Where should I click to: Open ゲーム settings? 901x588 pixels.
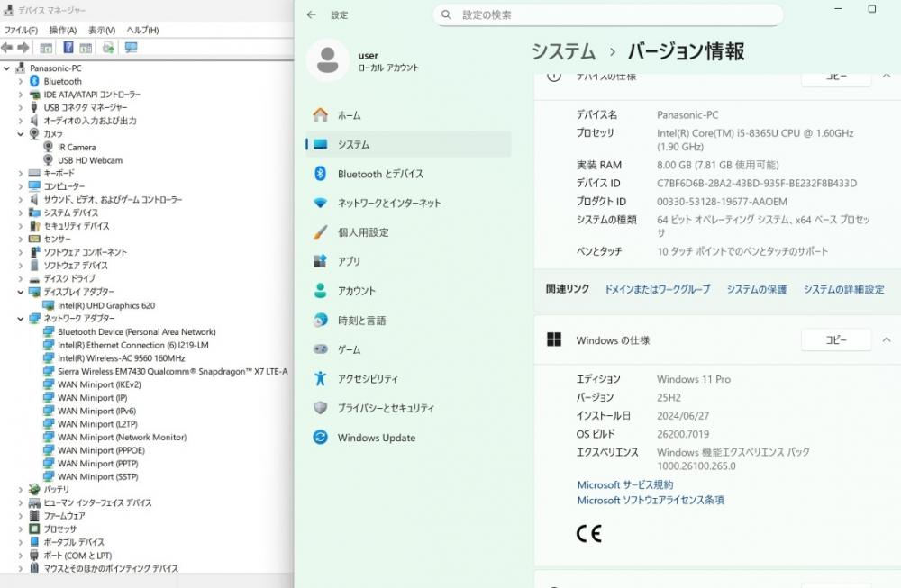408,349
